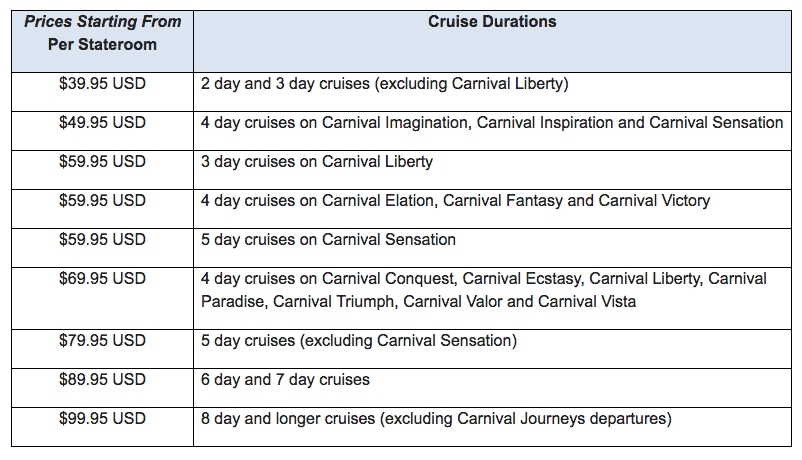Click the $79.95 USD price cell
The width and height of the screenshot is (802, 460).
click(x=102, y=340)
